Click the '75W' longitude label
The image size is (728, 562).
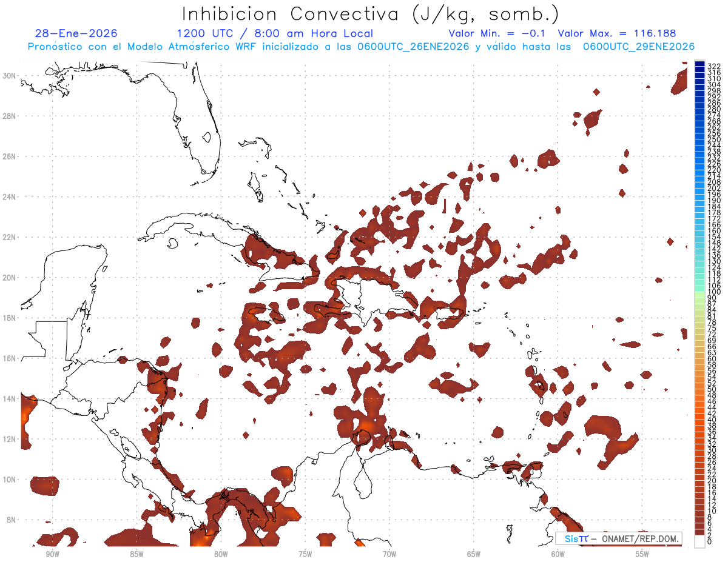point(305,554)
